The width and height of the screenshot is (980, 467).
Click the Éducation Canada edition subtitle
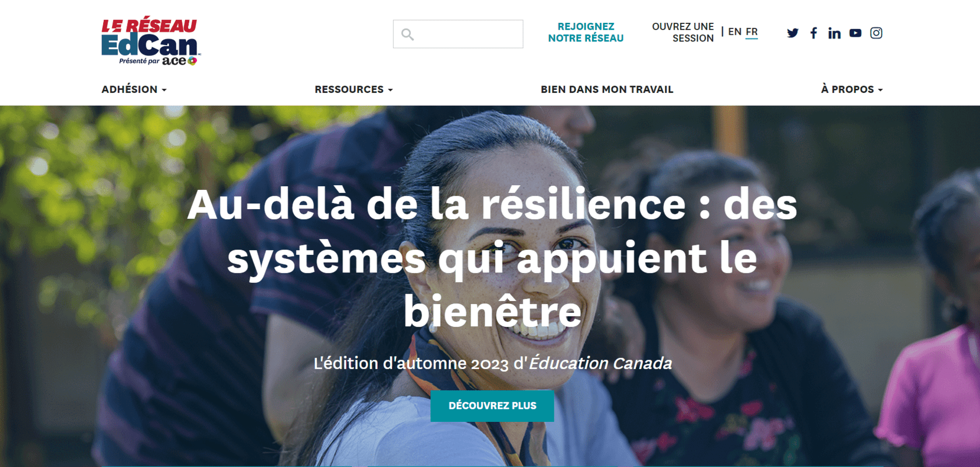493,363
